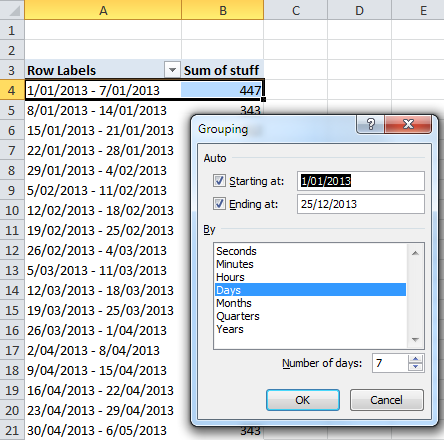This screenshot has height=440, width=444.
Task: Click the By list scroll down arrow
Action: (x=415, y=340)
